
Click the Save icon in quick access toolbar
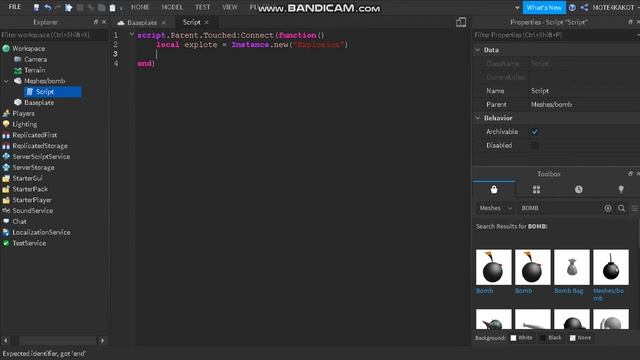coord(36,7)
